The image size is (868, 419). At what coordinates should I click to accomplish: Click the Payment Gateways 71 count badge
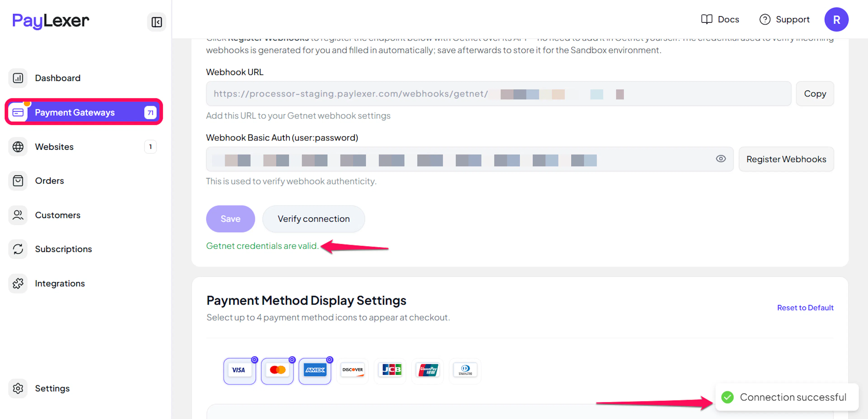(x=150, y=112)
